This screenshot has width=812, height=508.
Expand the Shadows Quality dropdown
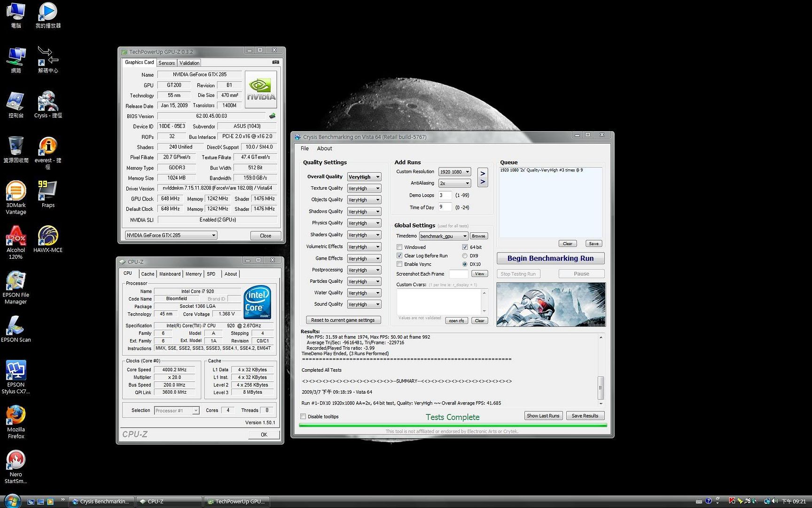(x=364, y=212)
